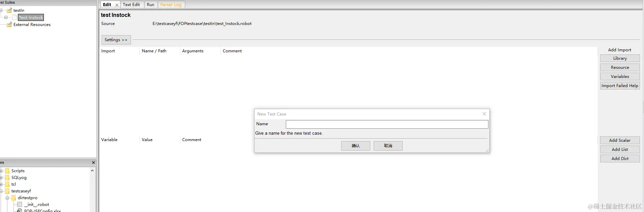Collapse the dirtestpro folder node
The width and height of the screenshot is (644, 212).
(x=7, y=198)
